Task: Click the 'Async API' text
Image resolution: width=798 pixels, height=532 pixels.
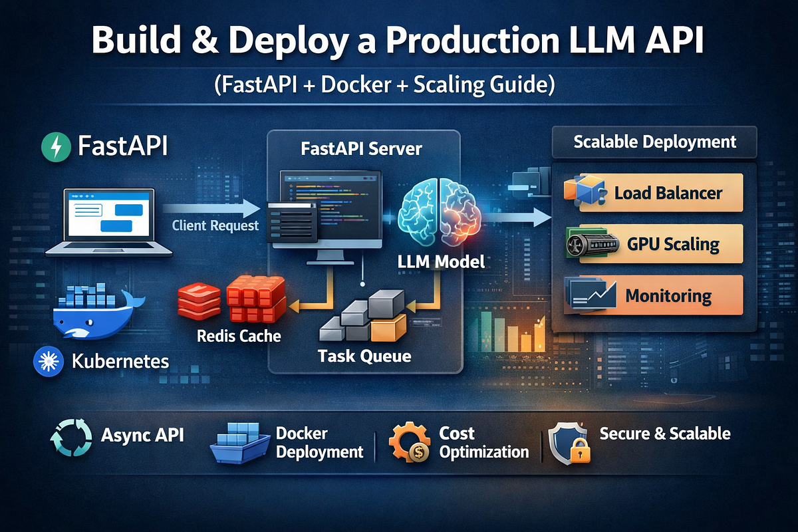Action: tap(142, 436)
